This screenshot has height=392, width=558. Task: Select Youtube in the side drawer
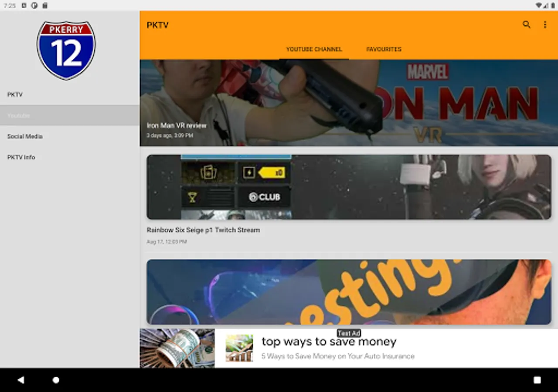pyautogui.click(x=70, y=115)
